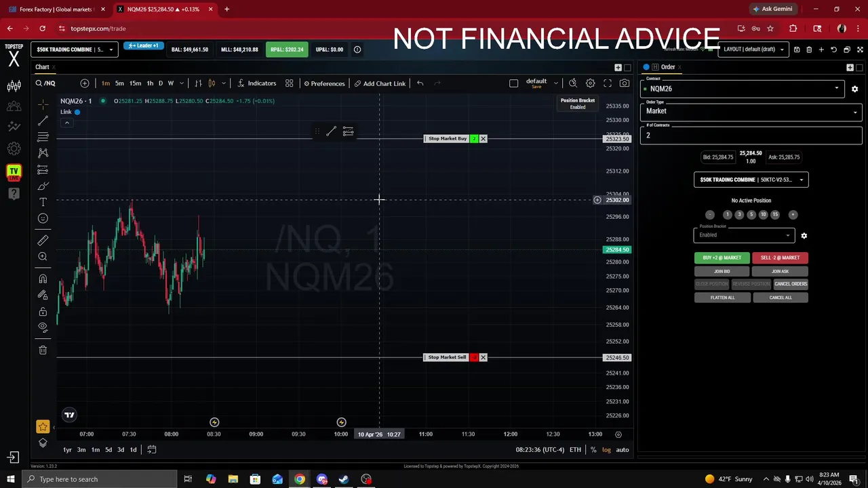Click Add Chart Link

coord(380,83)
